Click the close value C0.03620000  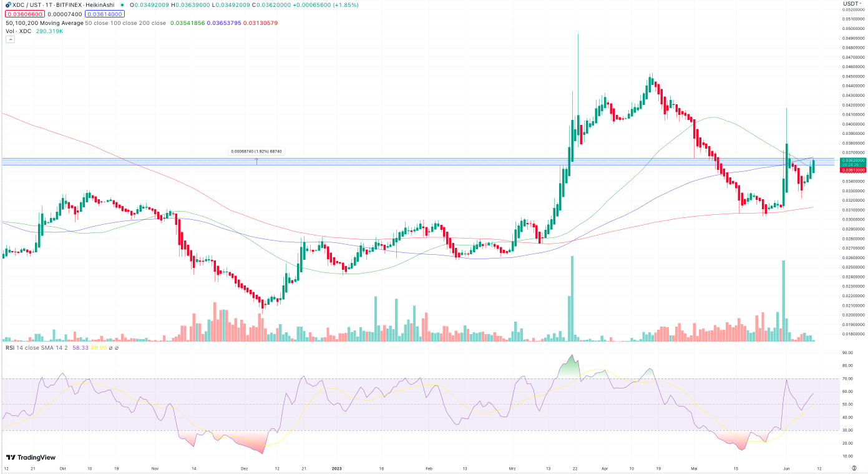point(271,4)
